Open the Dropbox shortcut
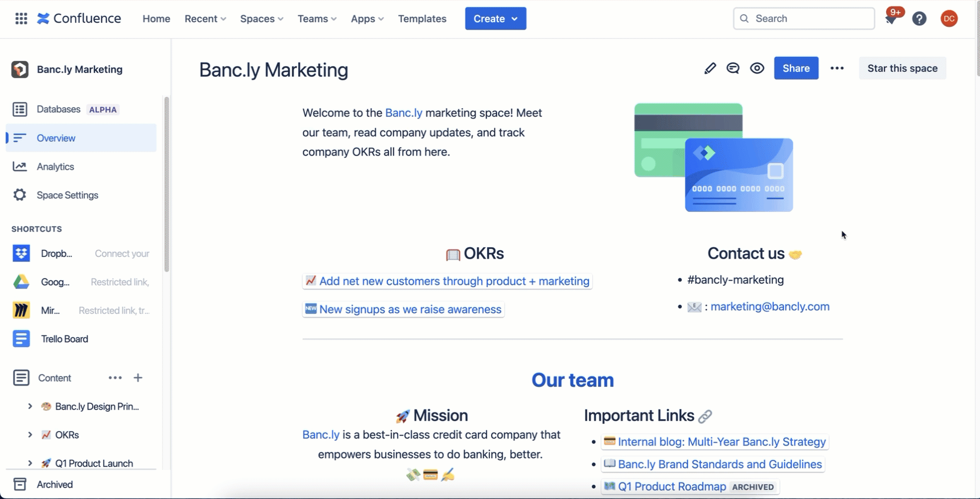This screenshot has width=980, height=499. (x=81, y=253)
